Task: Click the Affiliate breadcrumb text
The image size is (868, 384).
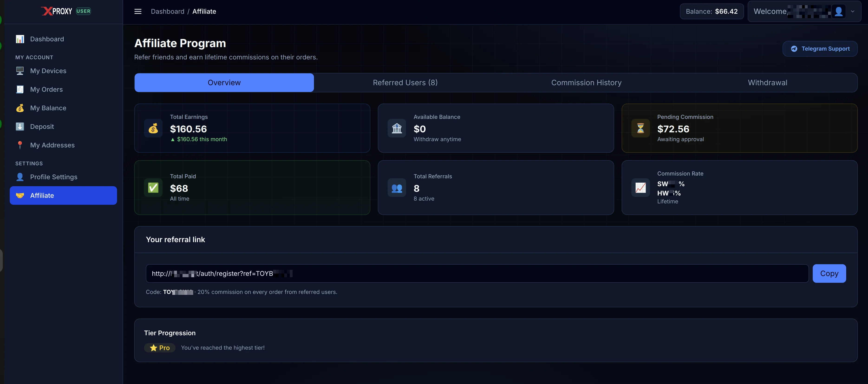Action: [x=204, y=11]
